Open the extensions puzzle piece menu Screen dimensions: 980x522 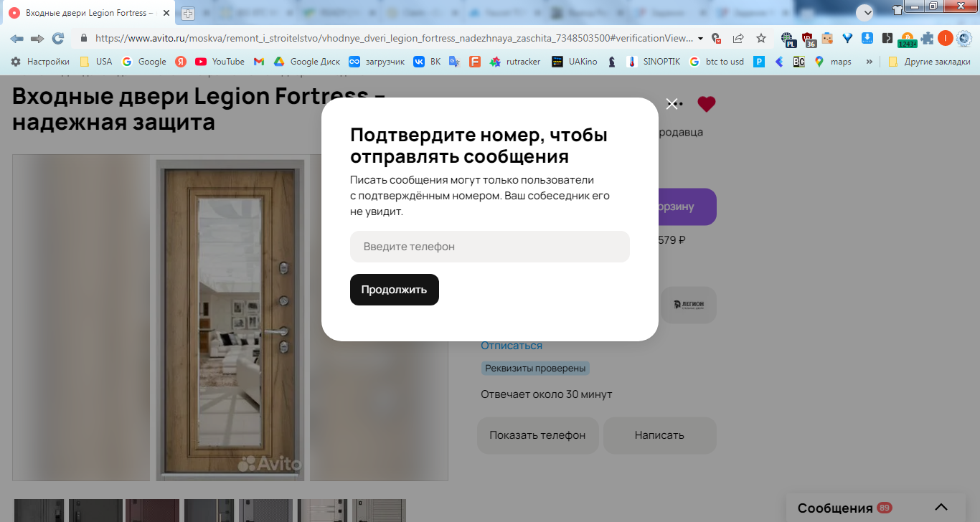[928, 39]
